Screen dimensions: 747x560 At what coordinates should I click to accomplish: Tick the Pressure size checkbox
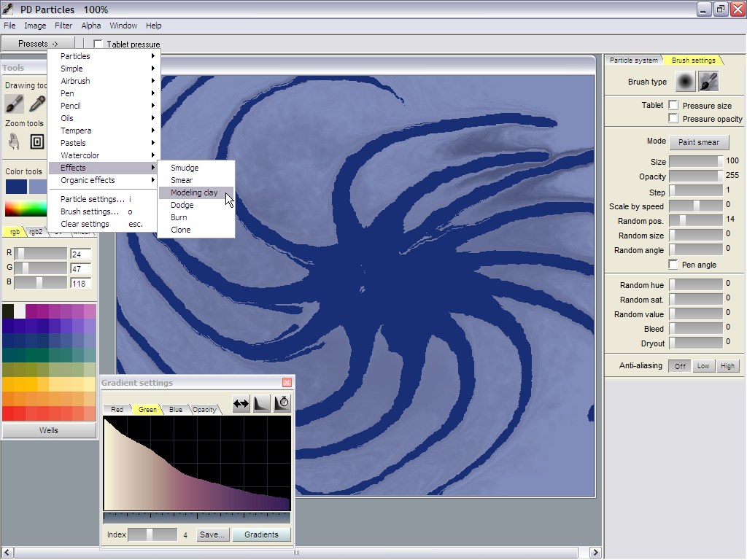673,106
